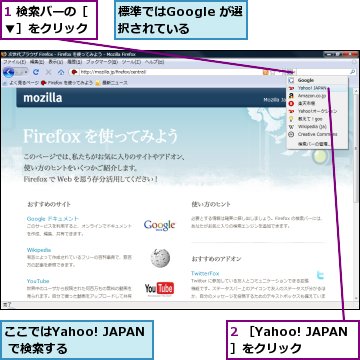Image resolution: width=360 pixels, height=360 pixels.
Task: Open the Google ドキュメント link
Action: [x=53, y=219]
